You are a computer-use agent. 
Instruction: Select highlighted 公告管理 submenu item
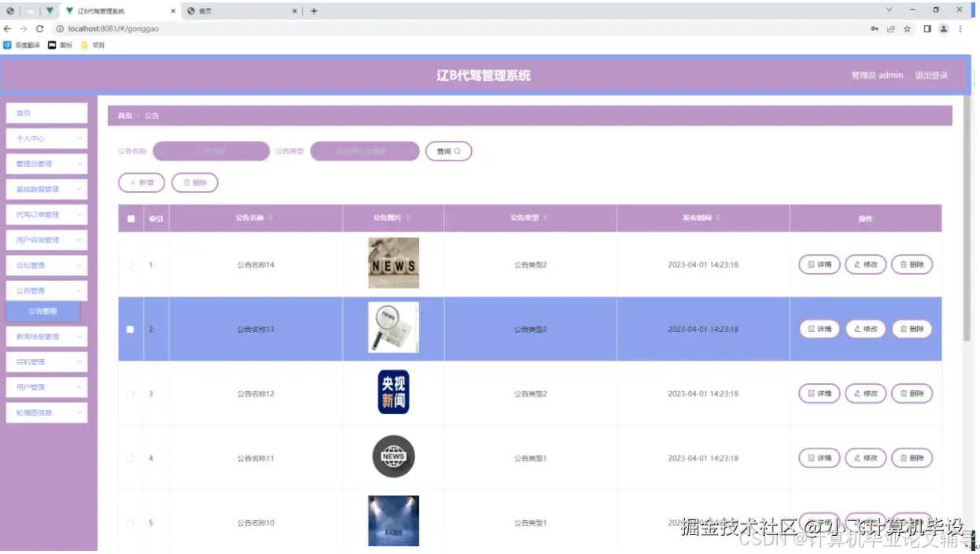point(42,312)
